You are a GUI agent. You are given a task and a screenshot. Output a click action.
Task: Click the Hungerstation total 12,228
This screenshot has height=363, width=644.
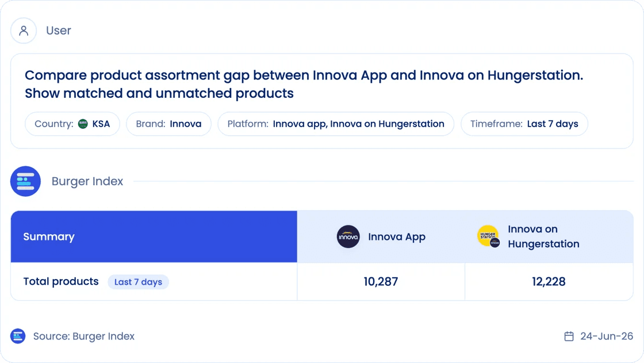pos(549,282)
